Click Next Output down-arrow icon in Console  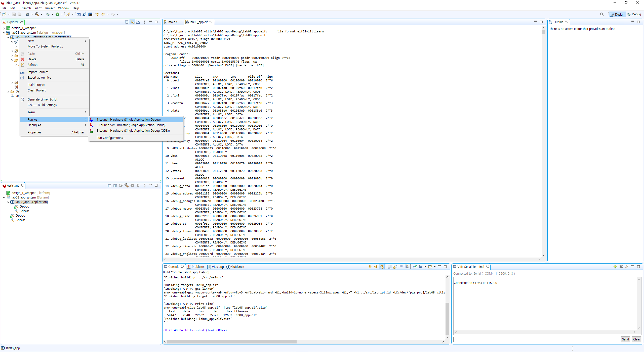tap(370, 267)
